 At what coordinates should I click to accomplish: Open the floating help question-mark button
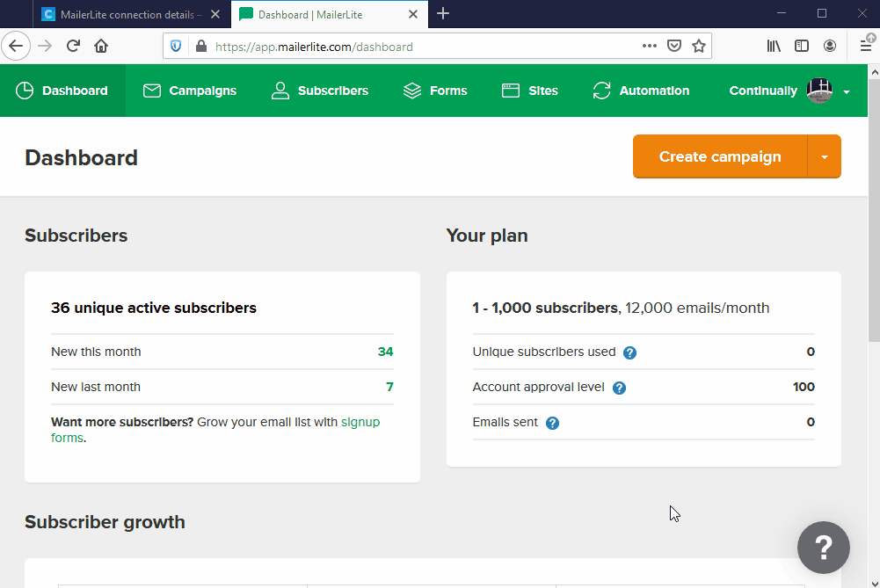(824, 547)
